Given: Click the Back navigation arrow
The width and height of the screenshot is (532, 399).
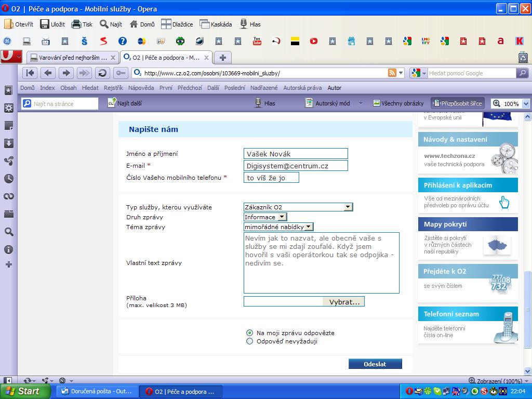Looking at the screenshot, I should coord(48,73).
